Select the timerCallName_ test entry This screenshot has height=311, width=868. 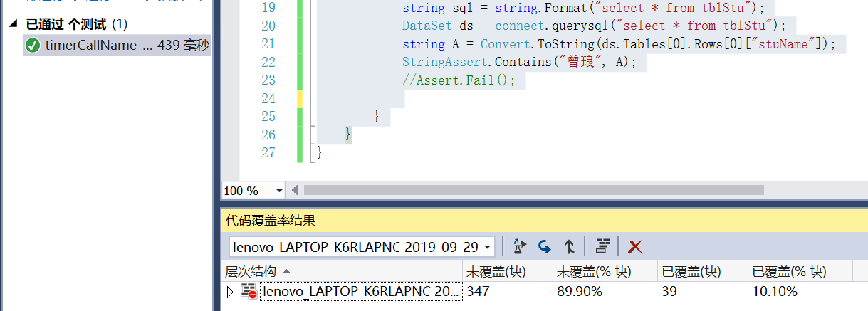tap(117, 46)
